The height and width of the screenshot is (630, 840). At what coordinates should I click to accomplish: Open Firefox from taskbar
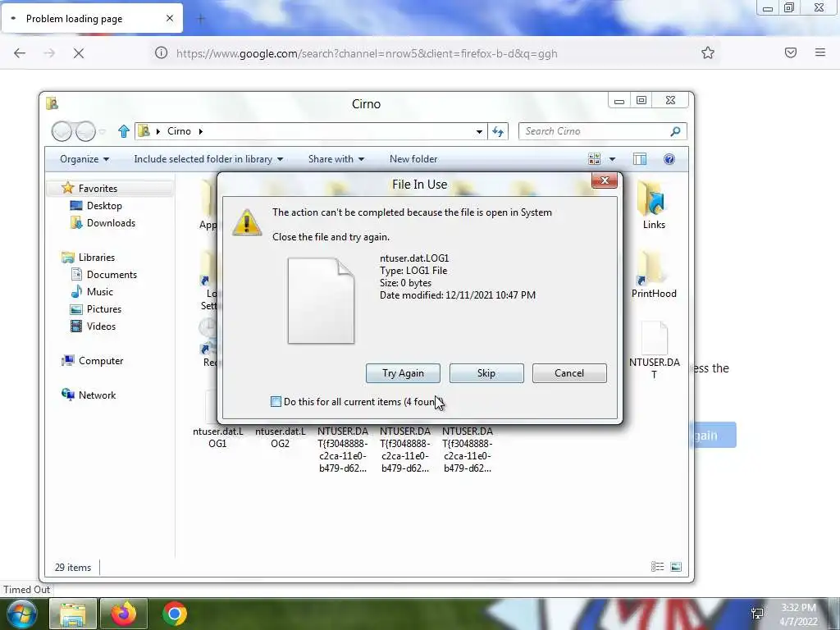(124, 614)
